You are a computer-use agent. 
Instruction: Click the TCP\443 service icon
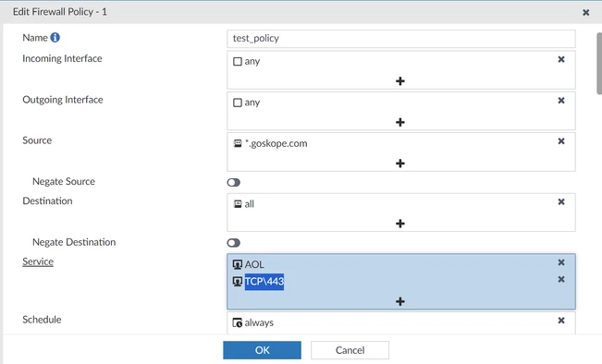point(238,282)
